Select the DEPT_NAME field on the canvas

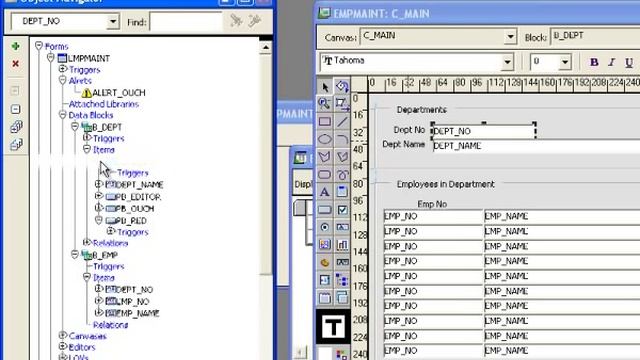[x=536, y=146]
